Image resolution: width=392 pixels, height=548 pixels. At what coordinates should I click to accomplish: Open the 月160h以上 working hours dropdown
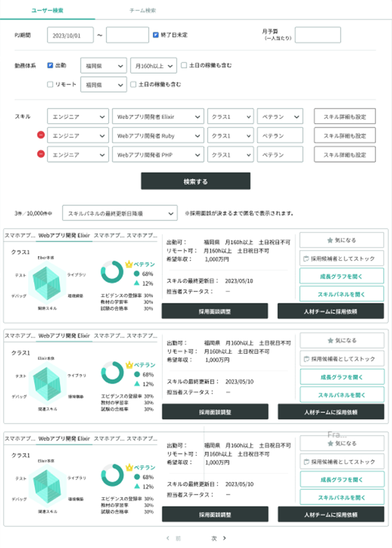[154, 66]
